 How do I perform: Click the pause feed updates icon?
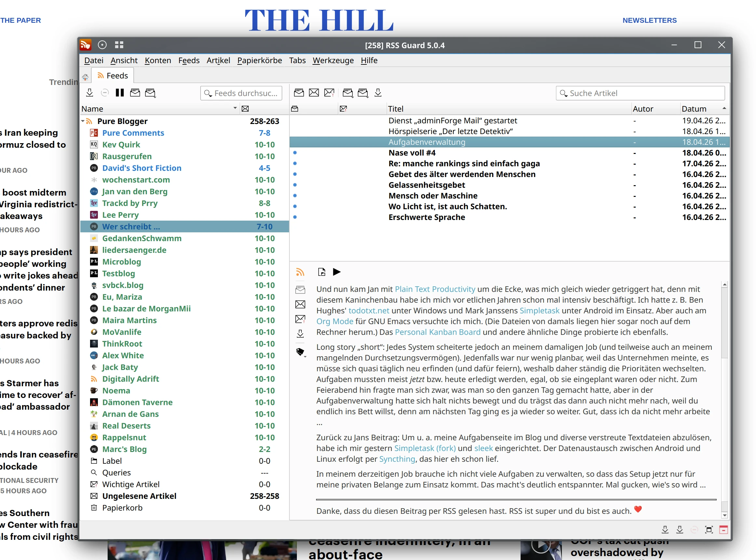click(x=120, y=93)
